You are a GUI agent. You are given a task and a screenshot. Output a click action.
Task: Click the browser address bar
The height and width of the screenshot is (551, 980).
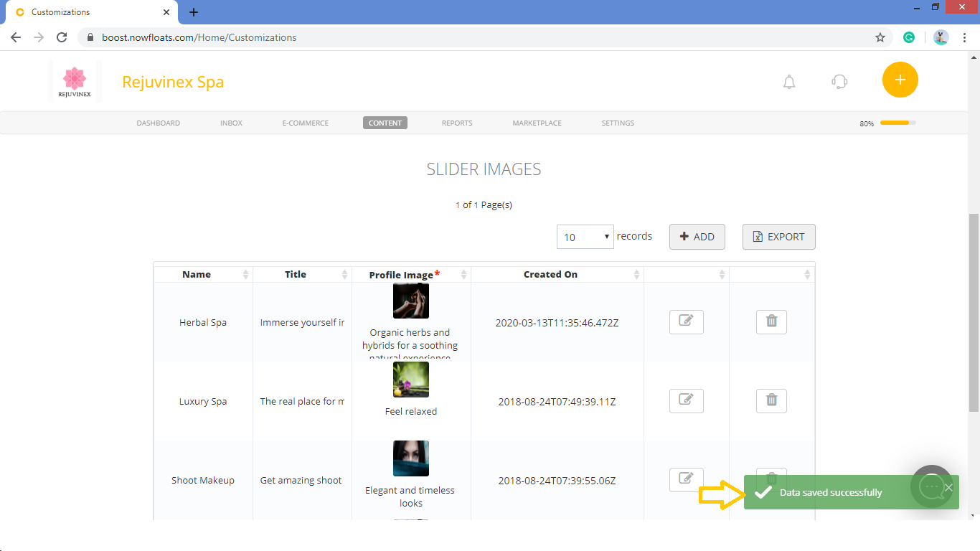[x=473, y=37]
